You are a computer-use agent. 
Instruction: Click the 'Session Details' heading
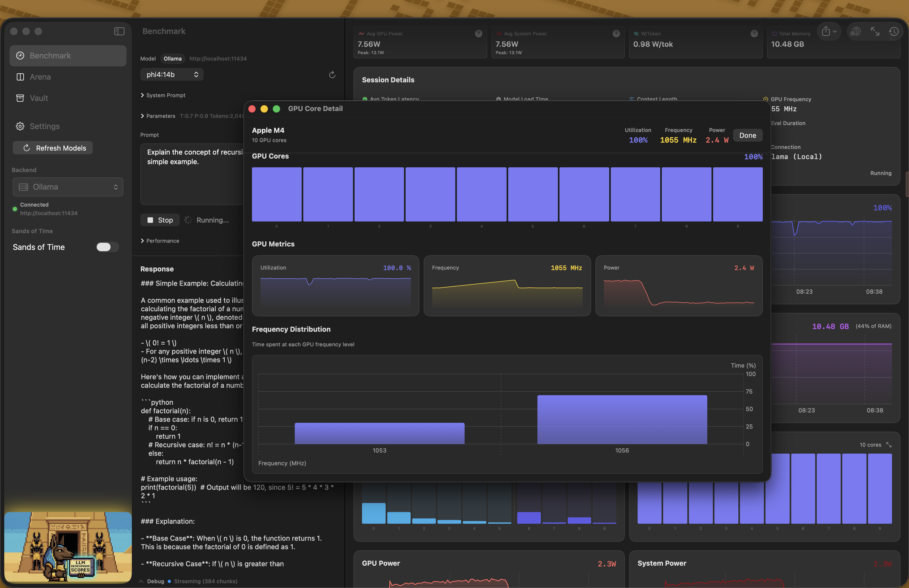click(388, 80)
